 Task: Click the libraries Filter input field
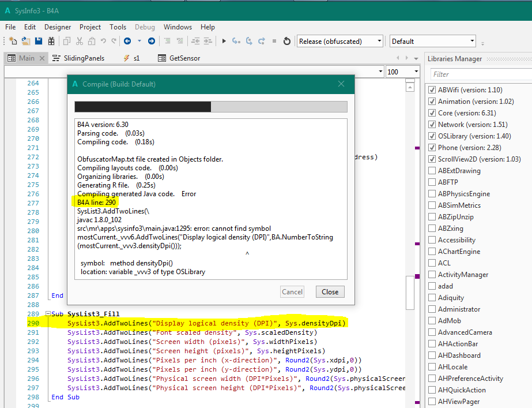(x=481, y=74)
